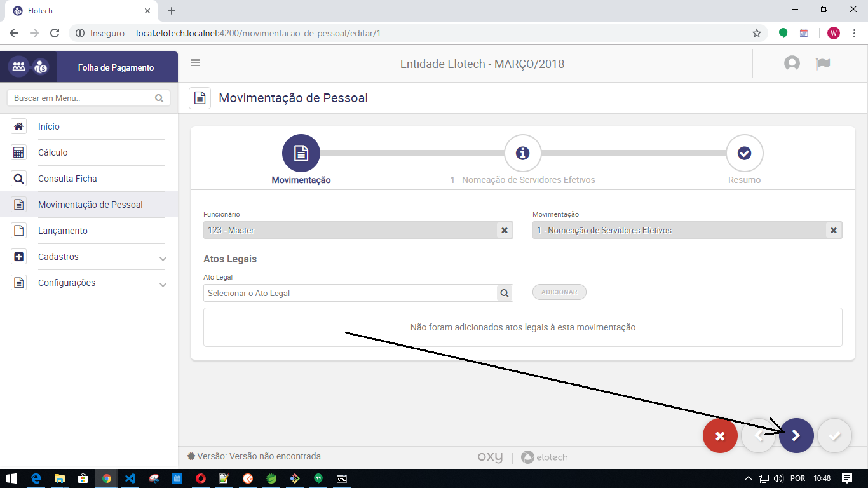The height and width of the screenshot is (488, 868).
Task: Open Microsoft Edge from the taskbar
Action: 36,478
